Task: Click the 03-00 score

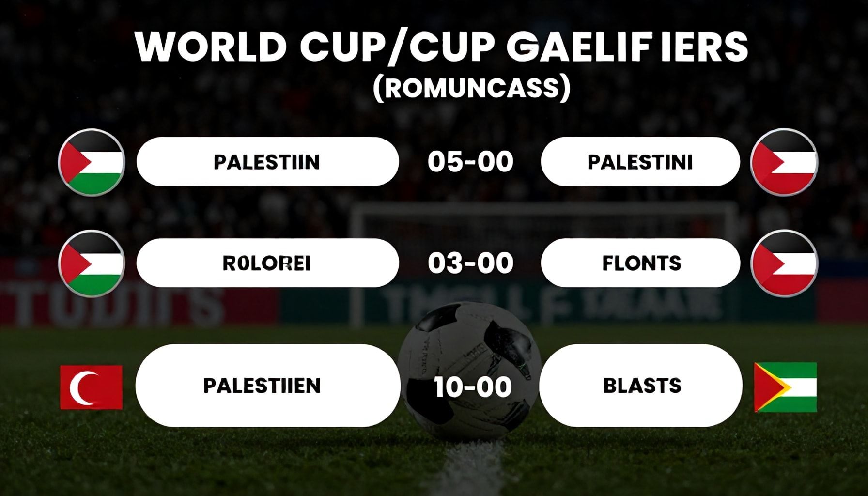Action: pos(470,263)
